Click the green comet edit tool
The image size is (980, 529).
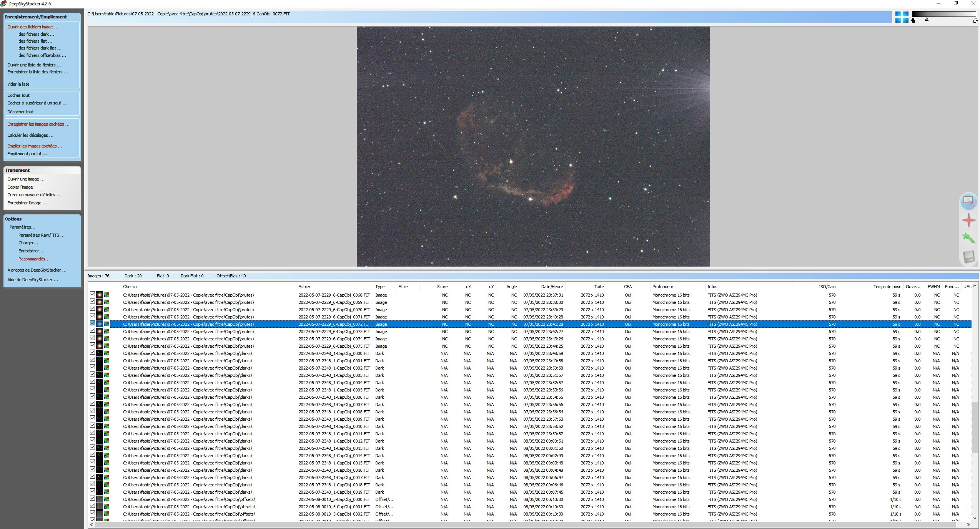point(968,238)
